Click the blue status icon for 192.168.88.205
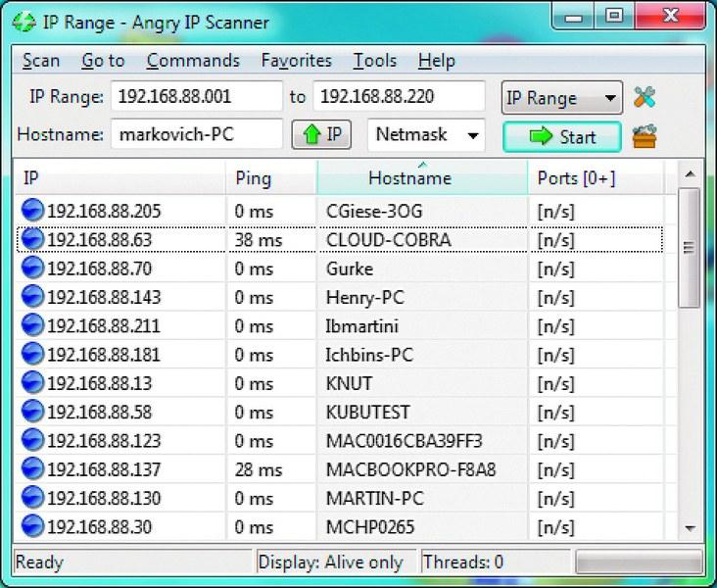Image resolution: width=717 pixels, height=588 pixels. 32,212
